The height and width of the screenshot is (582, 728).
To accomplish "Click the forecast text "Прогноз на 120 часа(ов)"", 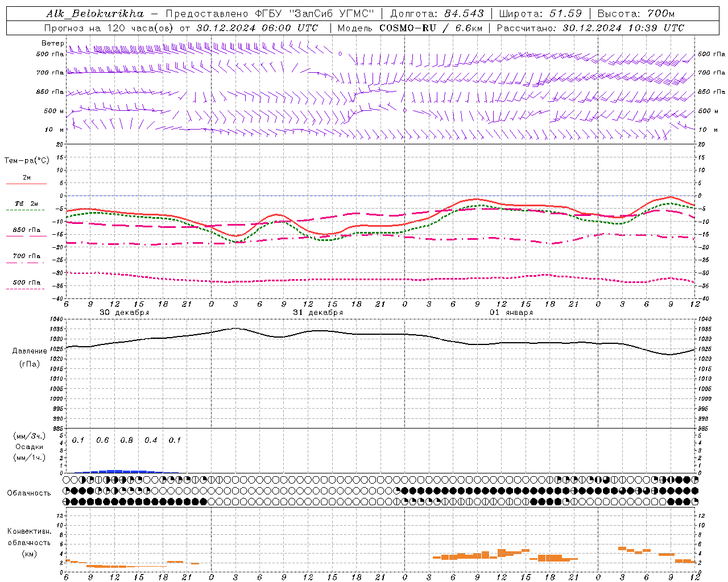I will [109, 28].
